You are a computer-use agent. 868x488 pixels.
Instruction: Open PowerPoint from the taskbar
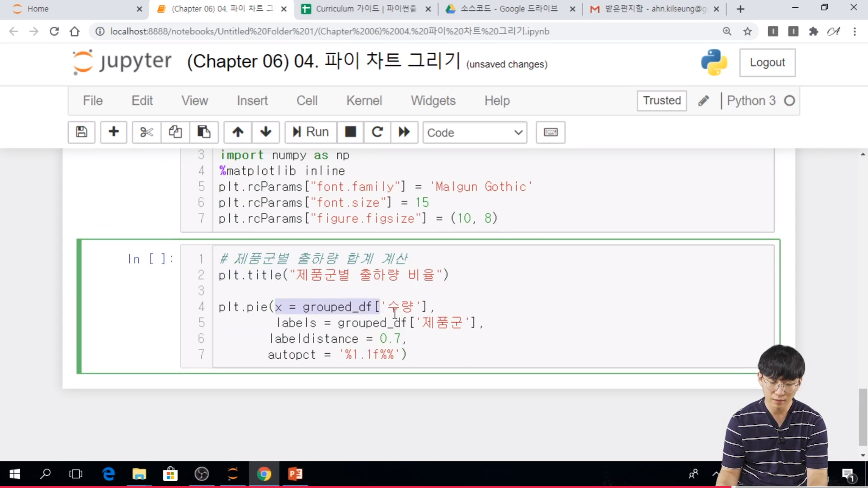295,474
